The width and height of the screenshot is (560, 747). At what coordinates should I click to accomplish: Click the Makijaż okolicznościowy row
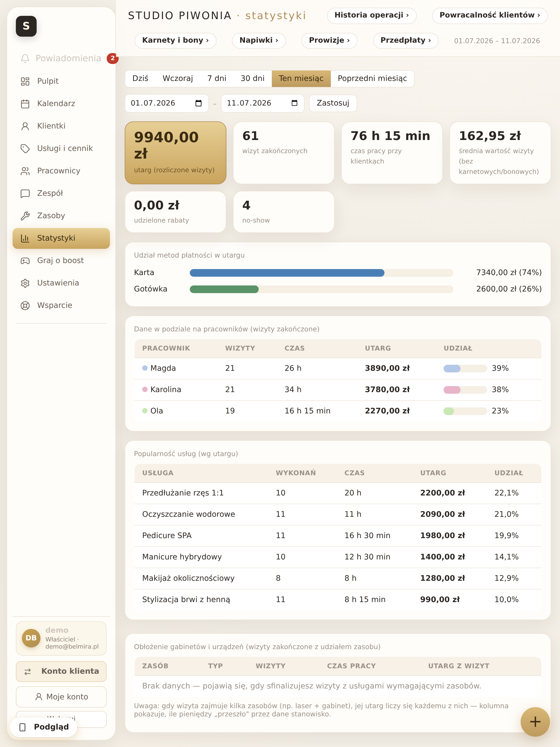click(x=338, y=579)
